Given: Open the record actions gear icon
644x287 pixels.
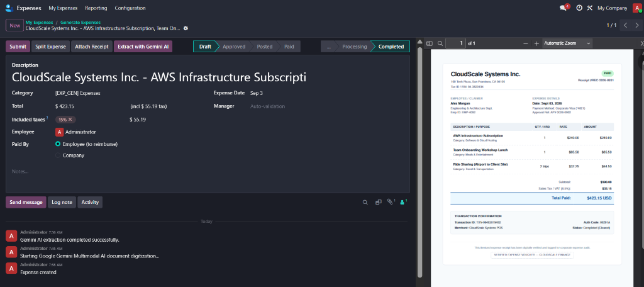Looking at the screenshot, I should click(186, 28).
